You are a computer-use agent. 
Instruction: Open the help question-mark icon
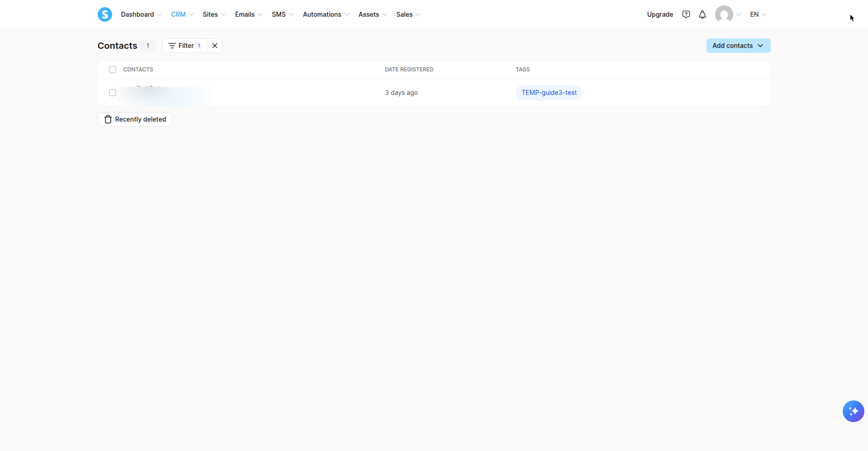click(x=686, y=14)
